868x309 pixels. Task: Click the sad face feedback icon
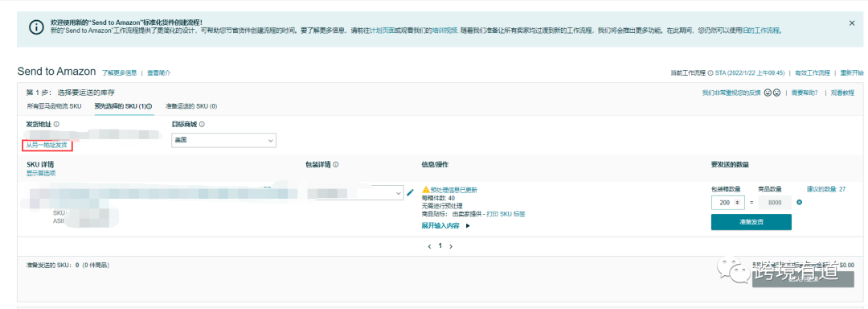[776, 93]
